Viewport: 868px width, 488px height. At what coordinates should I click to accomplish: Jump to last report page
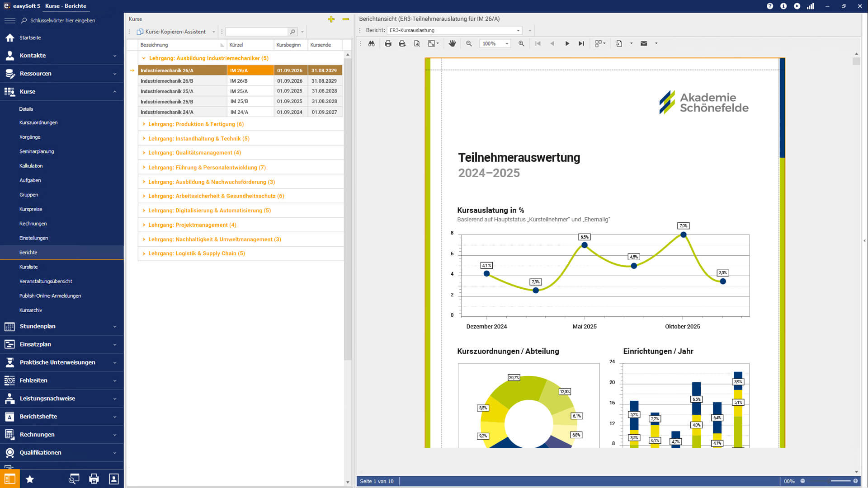click(x=581, y=43)
